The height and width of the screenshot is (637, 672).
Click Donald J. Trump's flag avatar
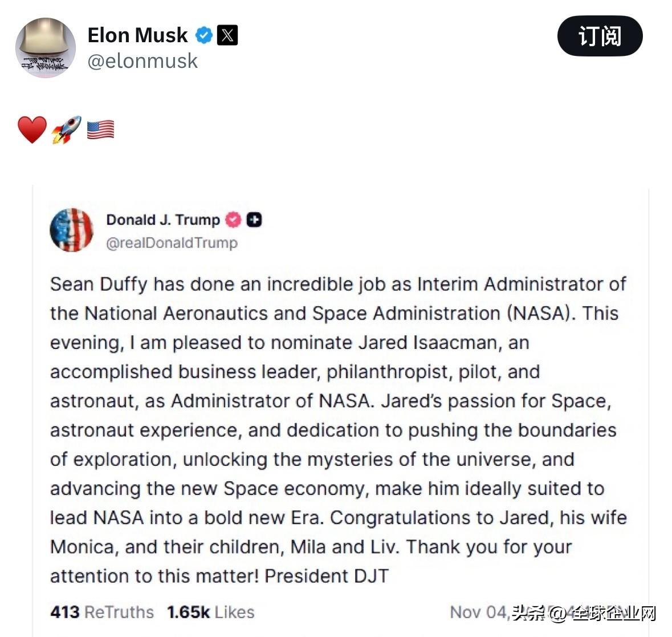71,230
